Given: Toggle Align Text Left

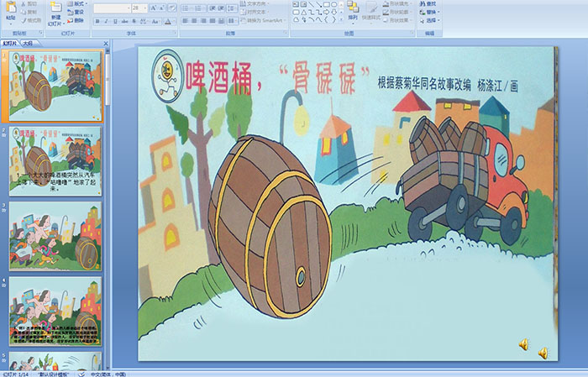Looking at the screenshot, I should pos(186,21).
